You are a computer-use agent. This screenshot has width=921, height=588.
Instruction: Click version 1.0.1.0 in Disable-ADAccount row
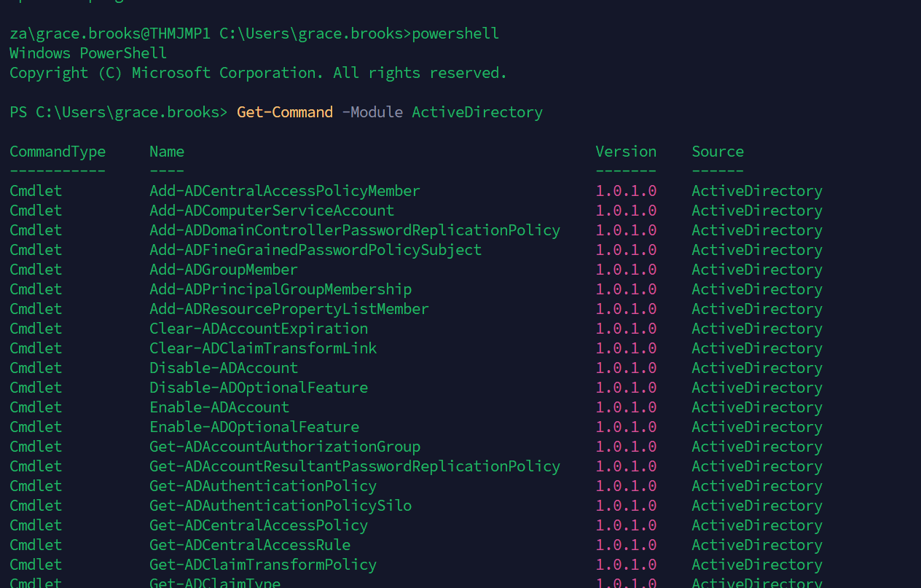(626, 368)
